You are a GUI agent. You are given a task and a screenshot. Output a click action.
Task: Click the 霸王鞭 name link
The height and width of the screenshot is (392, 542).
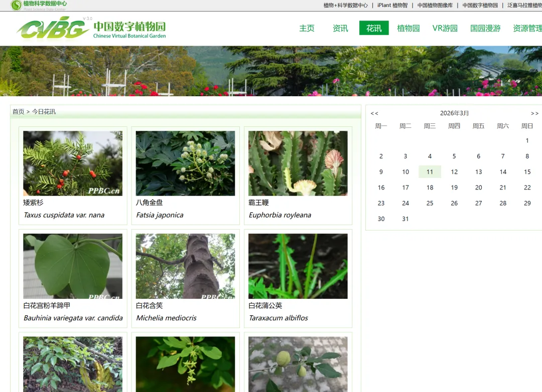pos(258,203)
